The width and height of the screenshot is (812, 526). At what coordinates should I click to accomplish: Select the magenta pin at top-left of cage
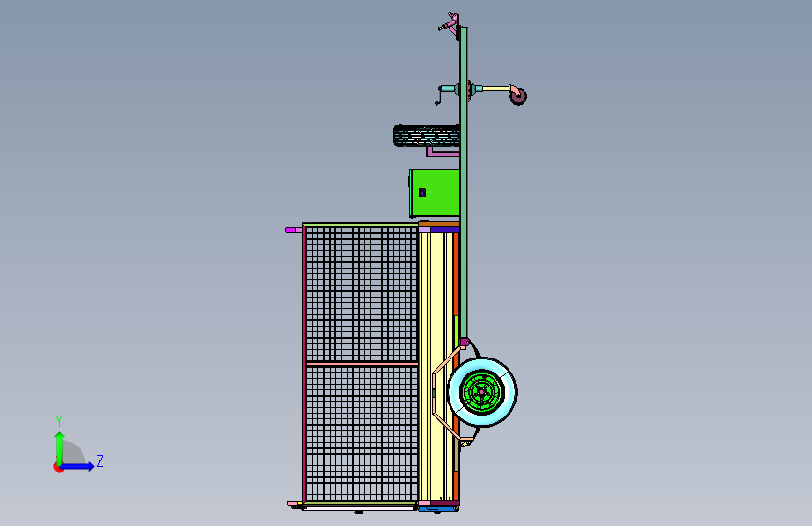click(x=293, y=230)
